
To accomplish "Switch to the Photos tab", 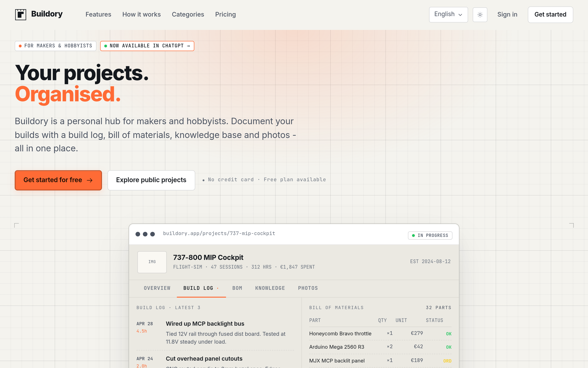I will tap(308, 288).
